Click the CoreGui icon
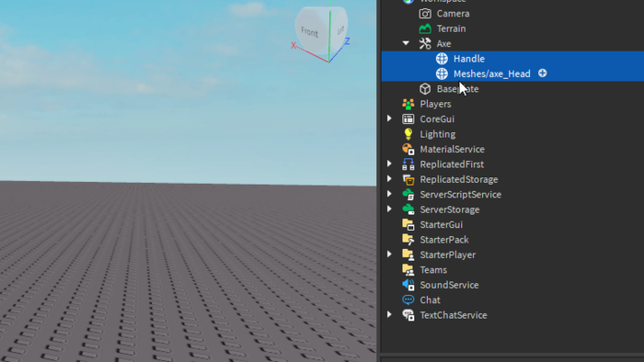This screenshot has height=362, width=644. point(408,119)
